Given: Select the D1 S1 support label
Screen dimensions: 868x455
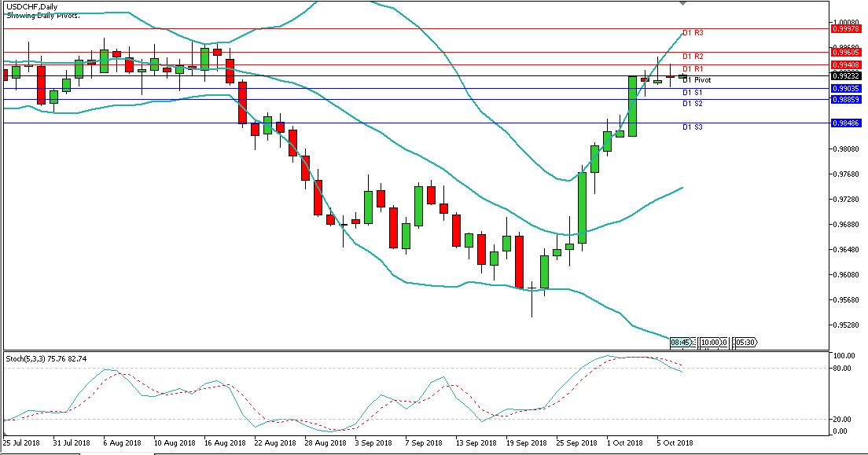Looking at the screenshot, I should [692, 93].
